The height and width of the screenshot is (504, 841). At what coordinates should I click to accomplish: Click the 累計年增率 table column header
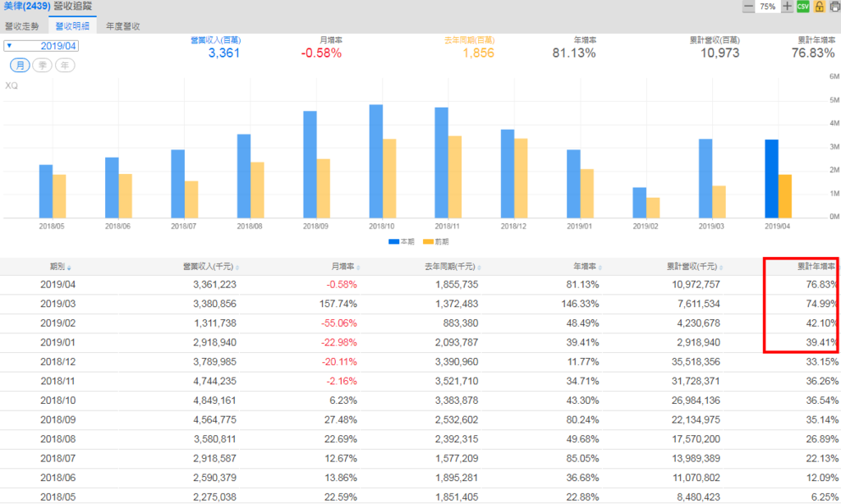click(816, 267)
